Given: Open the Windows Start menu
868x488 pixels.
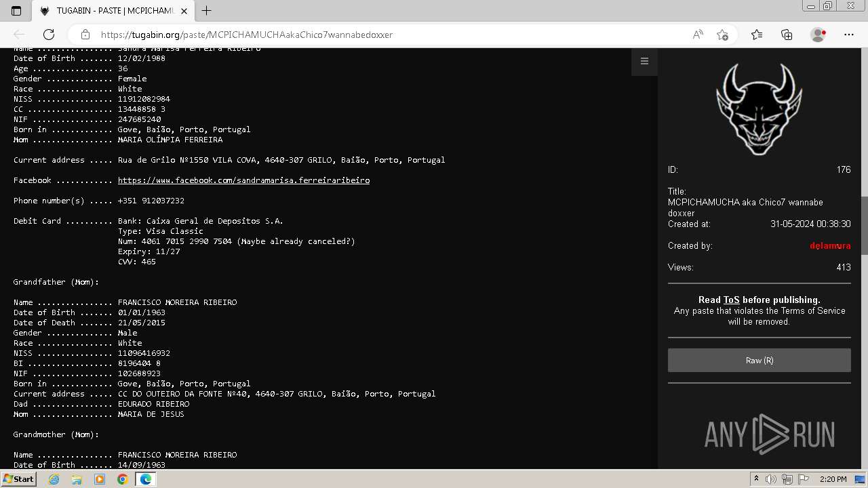Looking at the screenshot, I should [18, 479].
